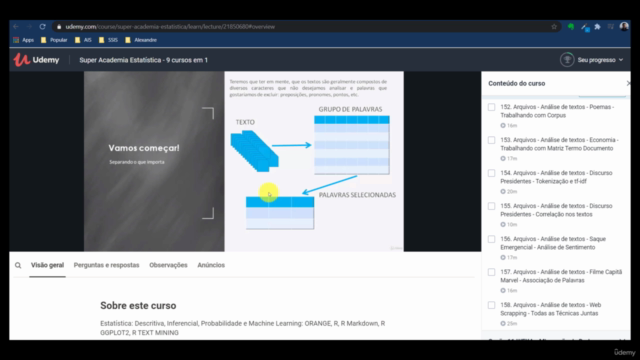This screenshot has width=640, height=360.
Task: Open the Apps grid bookmark
Action: [x=23, y=40]
